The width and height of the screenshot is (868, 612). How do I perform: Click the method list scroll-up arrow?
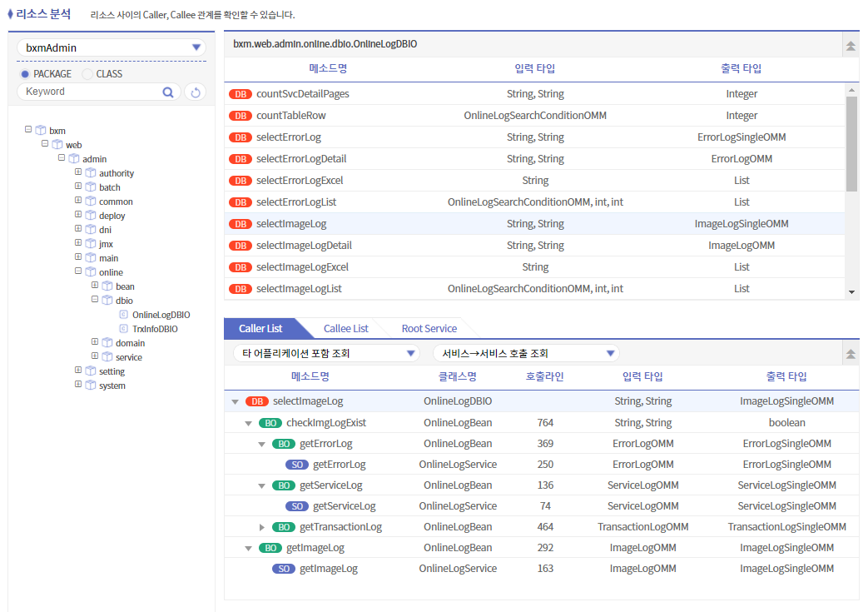(x=851, y=90)
